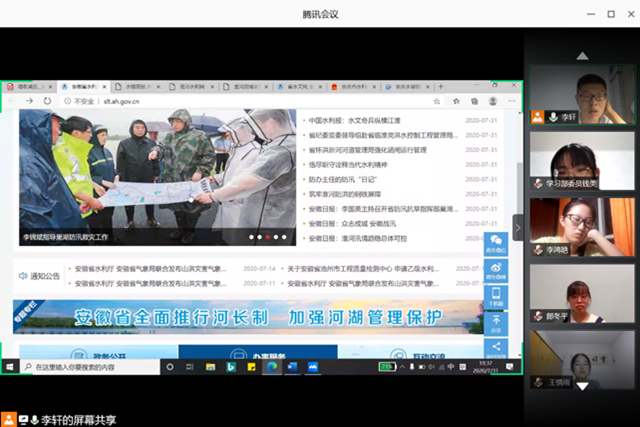The height and width of the screenshot is (427, 640).
Task: Click the browser refresh icon
Action: [46, 101]
